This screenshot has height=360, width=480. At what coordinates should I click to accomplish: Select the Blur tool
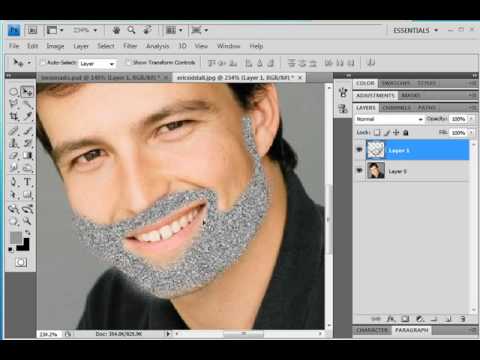click(14, 167)
